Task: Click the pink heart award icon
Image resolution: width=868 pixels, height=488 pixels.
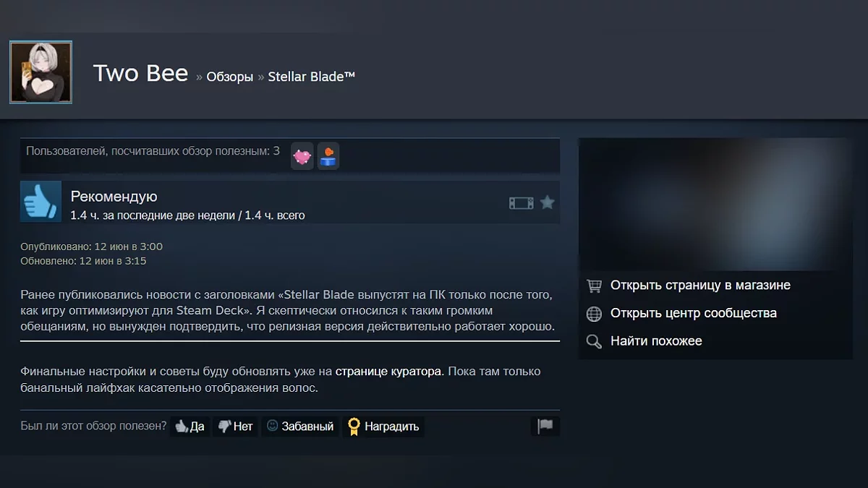Action: (x=302, y=155)
